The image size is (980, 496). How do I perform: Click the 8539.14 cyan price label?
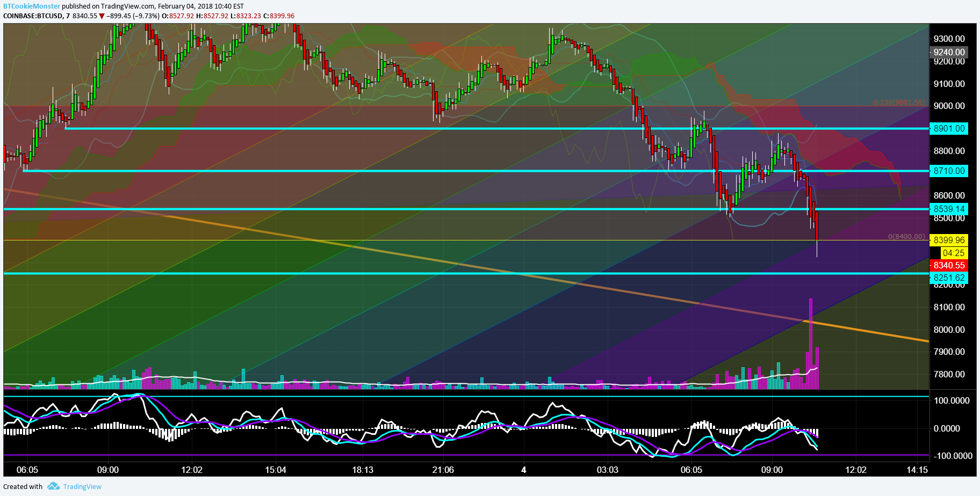(949, 209)
